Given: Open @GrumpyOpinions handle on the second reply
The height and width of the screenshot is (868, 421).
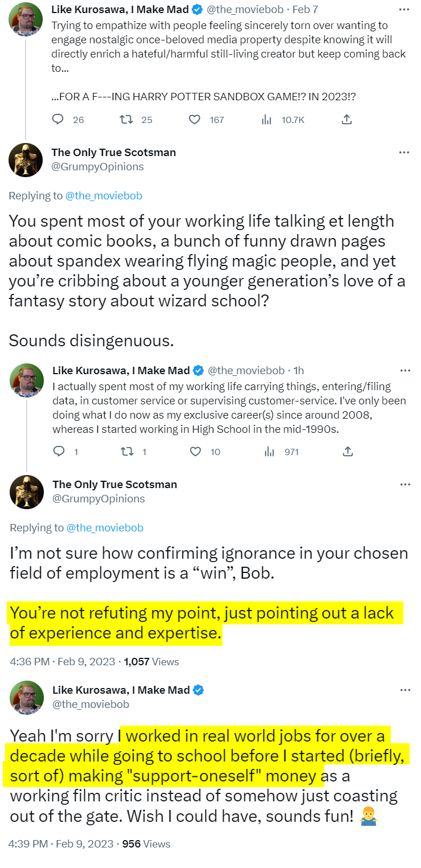Looking at the screenshot, I should pyautogui.click(x=98, y=499).
